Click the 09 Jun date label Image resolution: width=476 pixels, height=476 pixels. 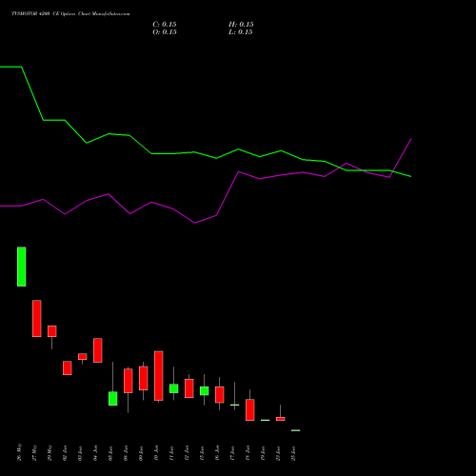(x=142, y=453)
